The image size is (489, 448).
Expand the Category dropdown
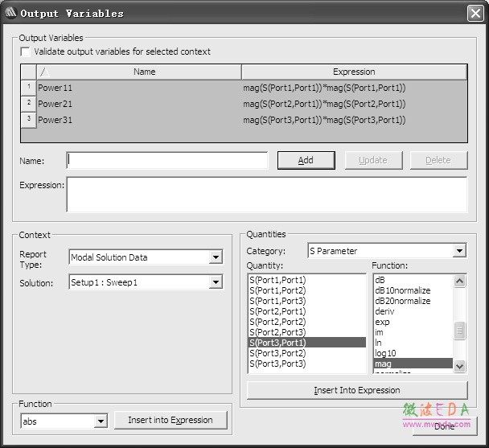pos(459,252)
